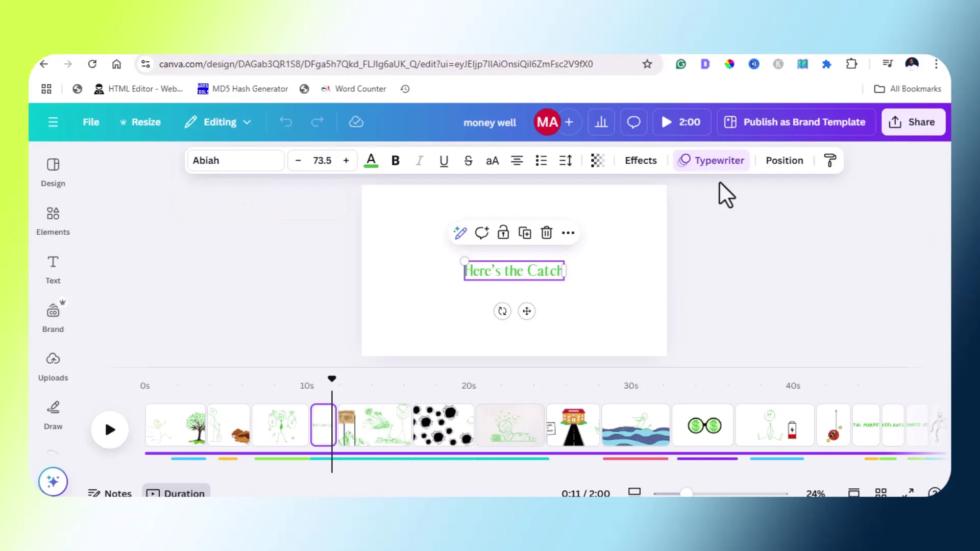Screen dimensions: 980x551
Task: Open the hamburger main menu
Action: [x=53, y=122]
